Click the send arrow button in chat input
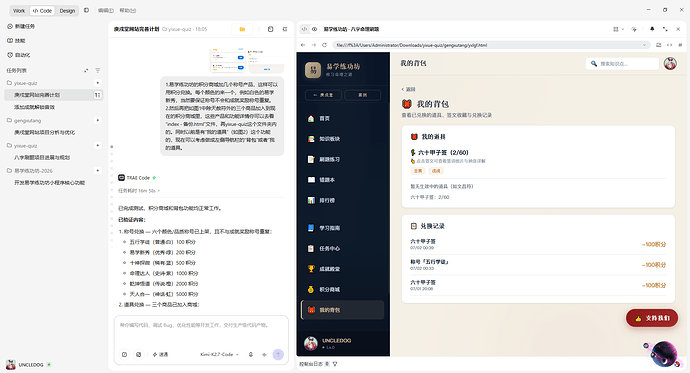 tap(278, 355)
